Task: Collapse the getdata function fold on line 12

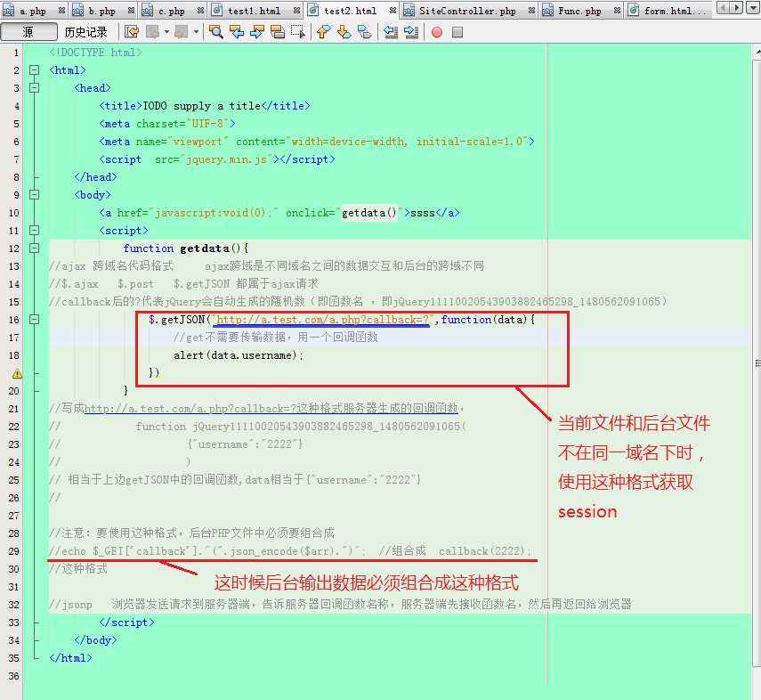Action: tap(34, 248)
